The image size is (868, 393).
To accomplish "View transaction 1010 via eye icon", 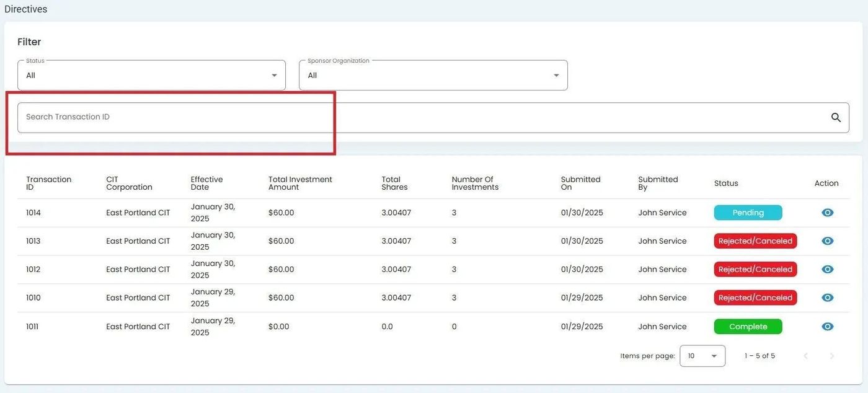I will pos(827,298).
